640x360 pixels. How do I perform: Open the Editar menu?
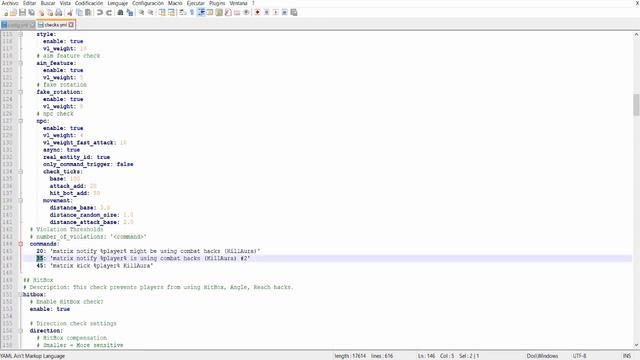tap(29, 3)
